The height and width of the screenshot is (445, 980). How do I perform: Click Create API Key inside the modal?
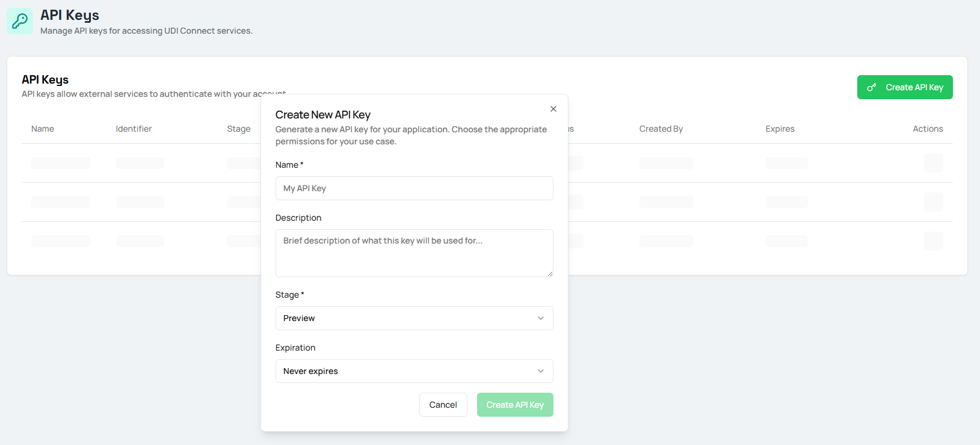tap(514, 405)
